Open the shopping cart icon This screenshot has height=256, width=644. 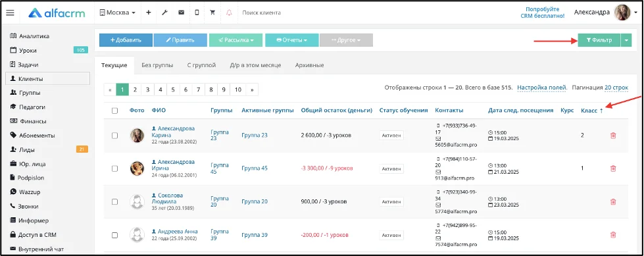pyautogui.click(x=212, y=13)
